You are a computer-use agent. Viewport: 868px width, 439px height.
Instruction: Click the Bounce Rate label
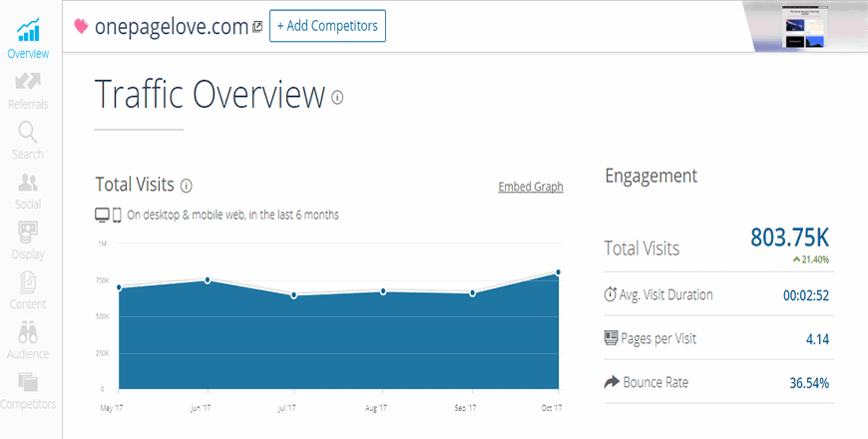(655, 382)
